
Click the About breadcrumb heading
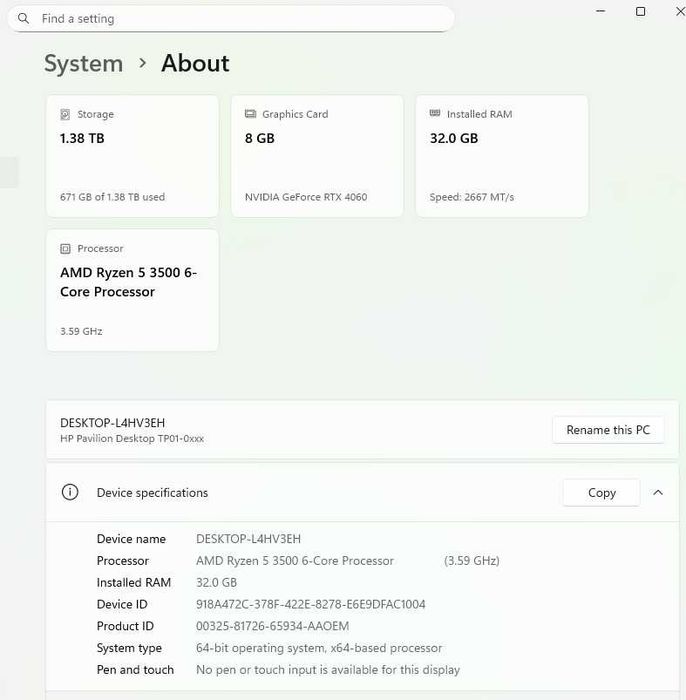click(x=195, y=63)
